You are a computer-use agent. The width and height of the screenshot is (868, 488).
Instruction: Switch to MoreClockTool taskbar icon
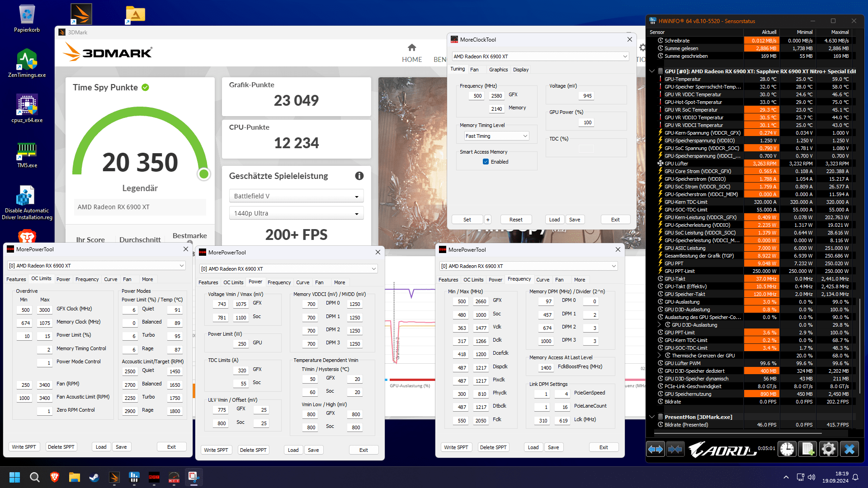click(174, 477)
